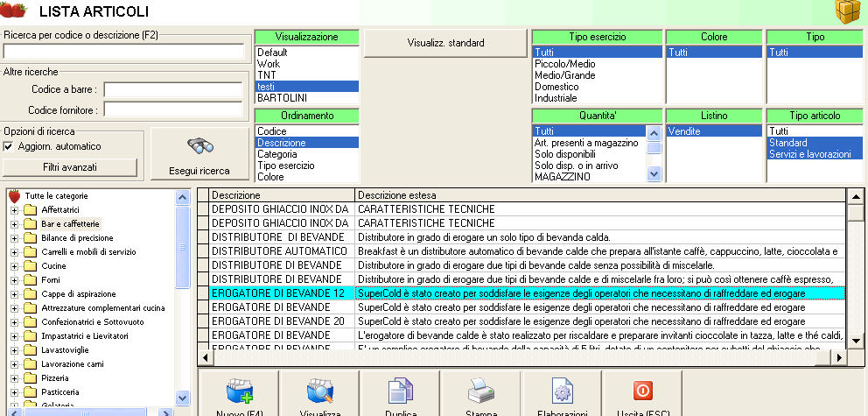Image resolution: width=868 pixels, height=416 pixels.
Task: Expand the Affettatrici category node
Action: tap(14, 210)
